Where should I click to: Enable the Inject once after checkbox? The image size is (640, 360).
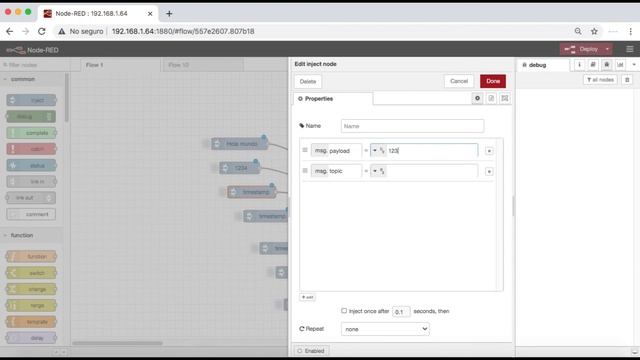[x=344, y=311]
